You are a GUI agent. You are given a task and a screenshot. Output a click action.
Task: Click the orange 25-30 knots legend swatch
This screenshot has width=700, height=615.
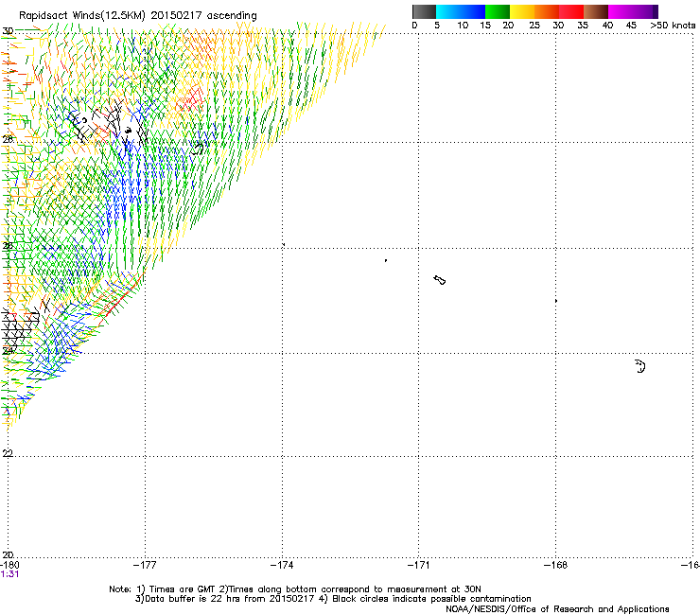[x=547, y=11]
